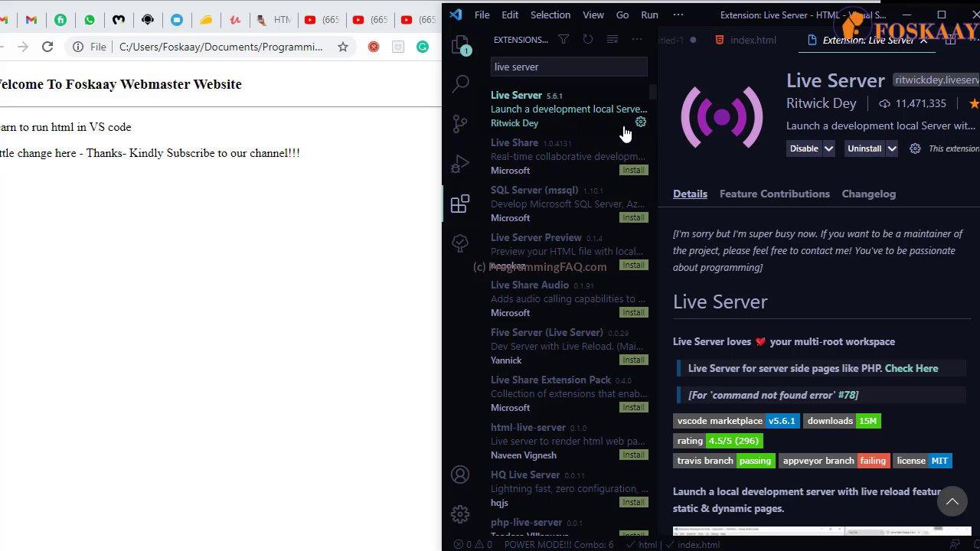Open the gear next to the Uninstall button
The width and height of the screenshot is (980, 551).
(915, 148)
